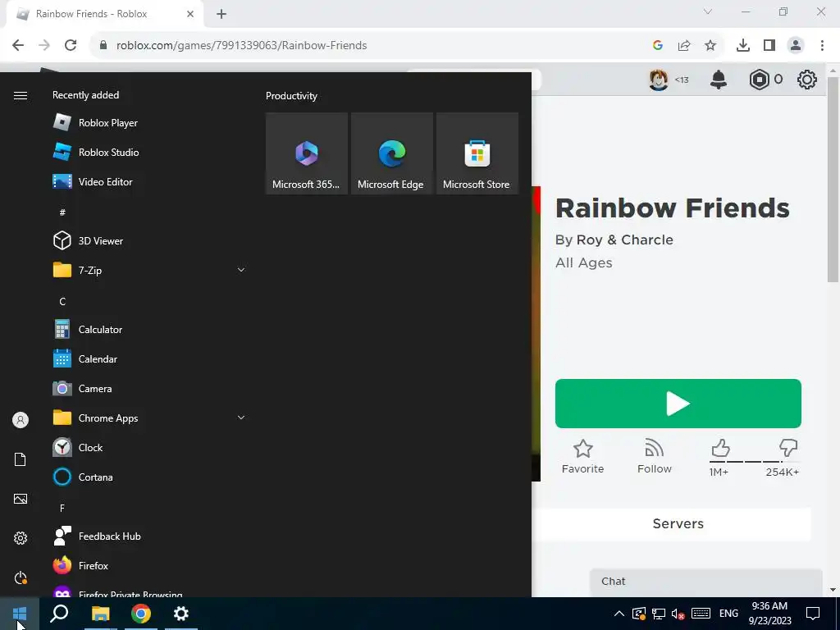Go back in Chrome
The image size is (840, 630).
tap(18, 46)
